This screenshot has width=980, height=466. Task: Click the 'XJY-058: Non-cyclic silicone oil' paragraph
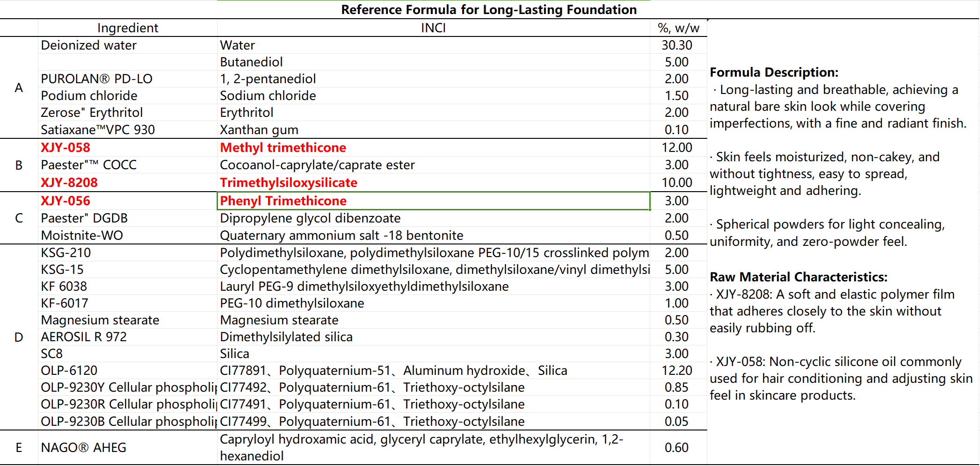click(x=841, y=379)
